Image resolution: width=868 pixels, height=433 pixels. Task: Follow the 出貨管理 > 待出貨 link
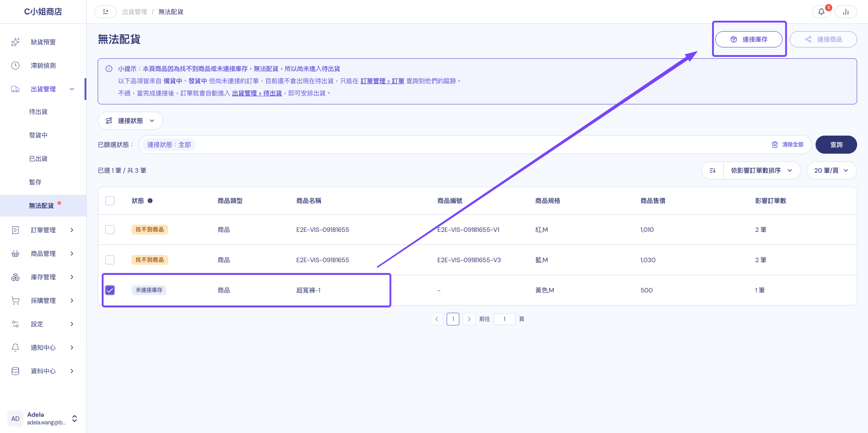point(257,93)
